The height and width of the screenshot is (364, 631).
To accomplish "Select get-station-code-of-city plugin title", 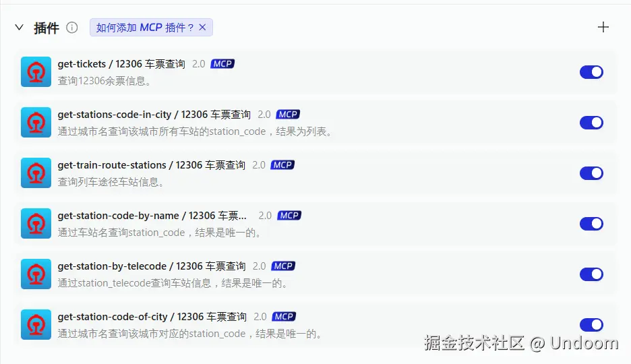I will (x=152, y=317).
